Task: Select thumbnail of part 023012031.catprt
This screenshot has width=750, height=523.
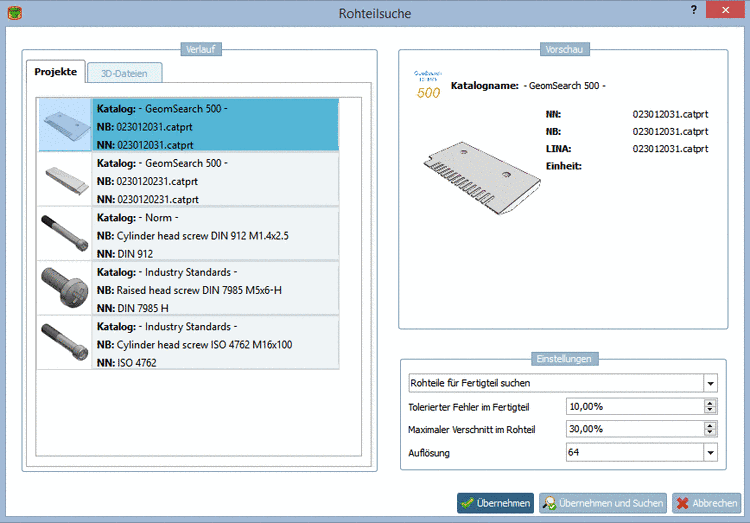Action: tap(65, 125)
